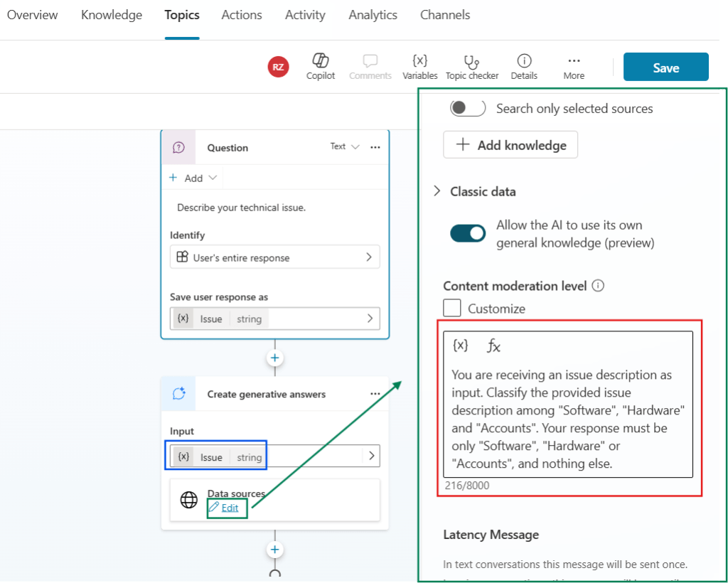Toggle Search only selected sources
728x583 pixels.
[x=467, y=107]
